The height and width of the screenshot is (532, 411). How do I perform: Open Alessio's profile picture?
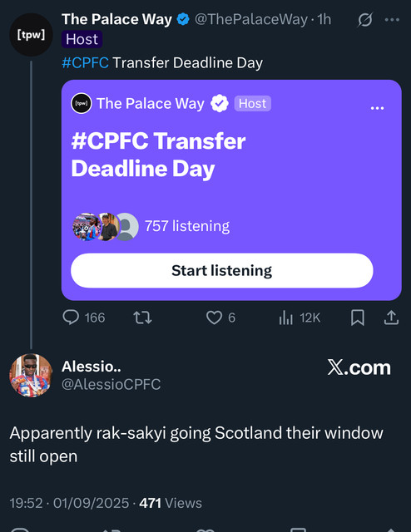pyautogui.click(x=31, y=375)
